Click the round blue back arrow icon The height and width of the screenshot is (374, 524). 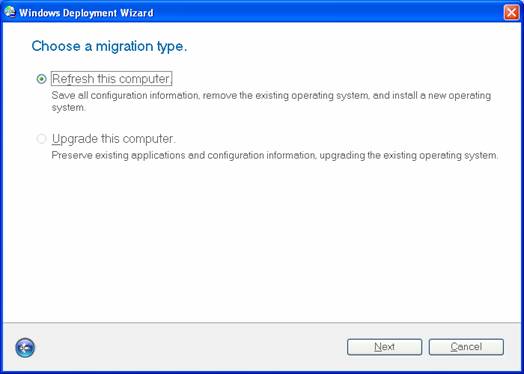click(25, 348)
